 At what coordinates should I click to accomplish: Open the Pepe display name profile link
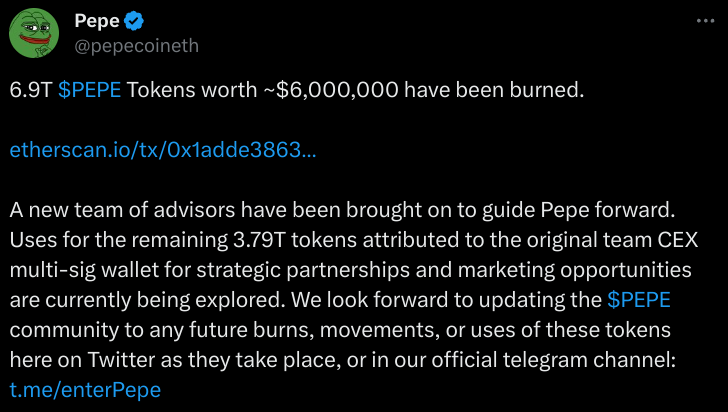[97, 22]
